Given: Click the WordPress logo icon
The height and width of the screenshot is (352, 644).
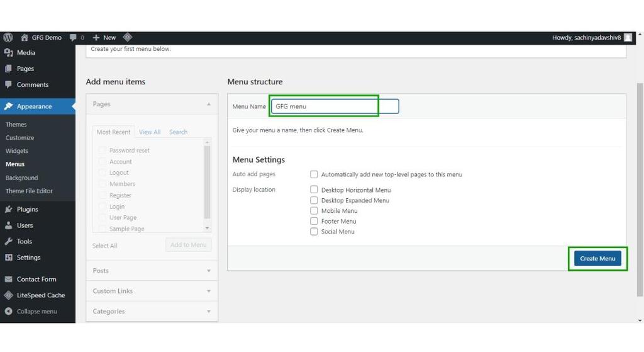Looking at the screenshot, I should pos(8,38).
